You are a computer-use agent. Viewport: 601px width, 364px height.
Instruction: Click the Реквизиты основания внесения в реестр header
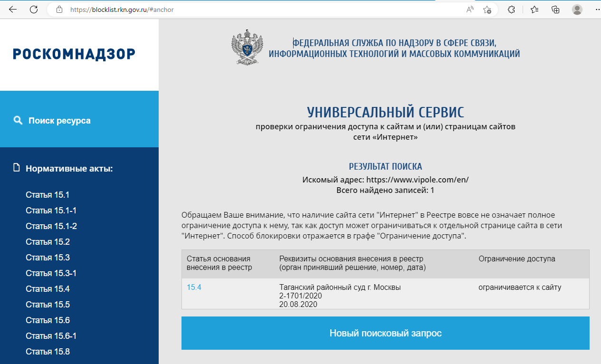[x=353, y=263]
